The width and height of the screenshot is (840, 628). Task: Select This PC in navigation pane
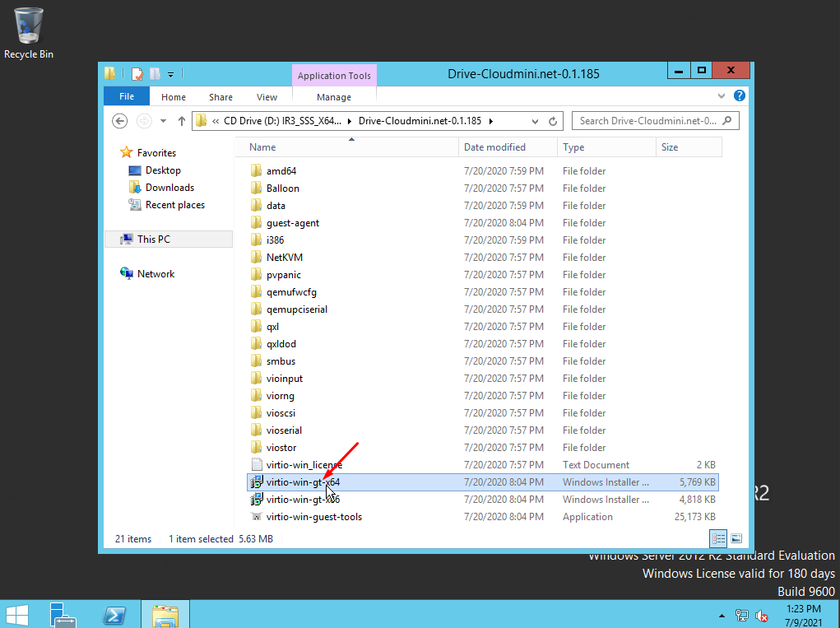(x=168, y=239)
